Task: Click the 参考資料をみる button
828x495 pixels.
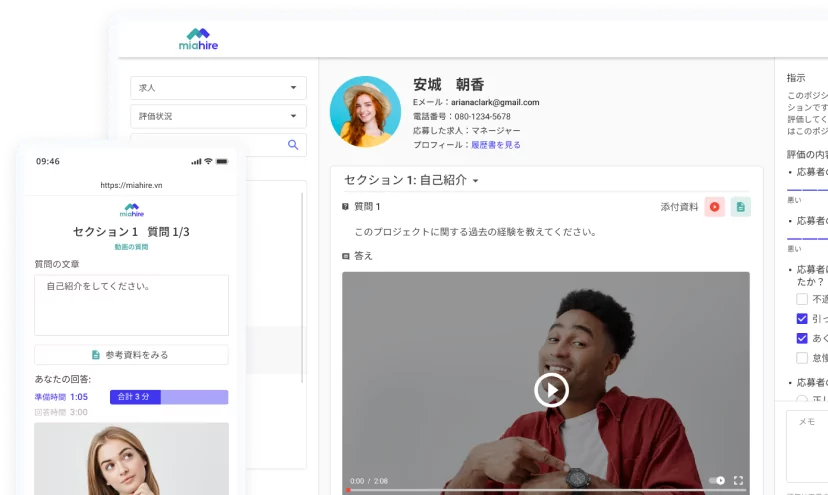Action: point(131,355)
